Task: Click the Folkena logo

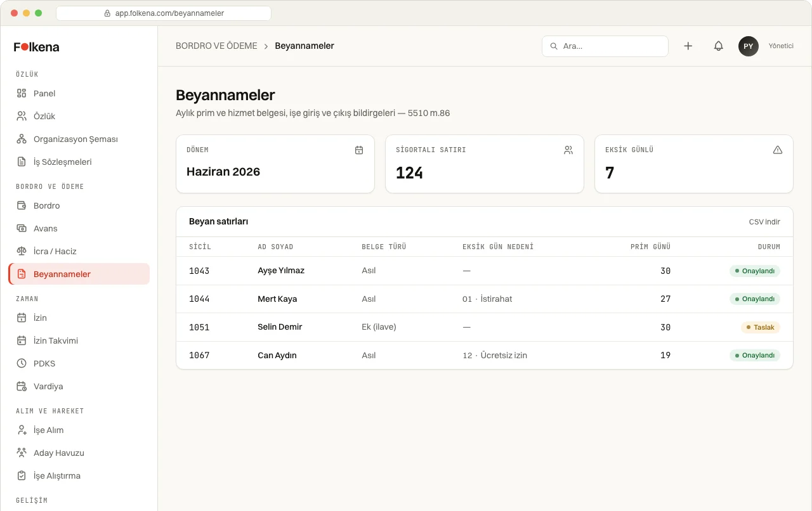Action: tap(37, 47)
